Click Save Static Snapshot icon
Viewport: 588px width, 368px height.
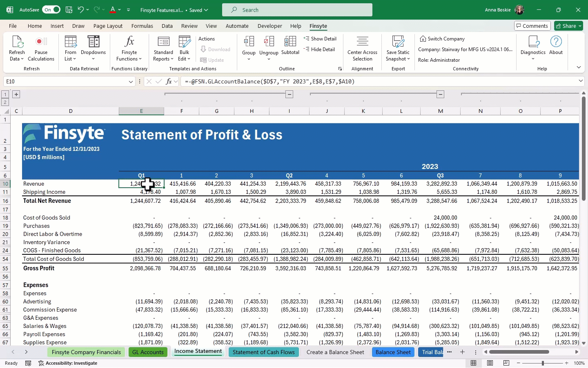point(398,42)
